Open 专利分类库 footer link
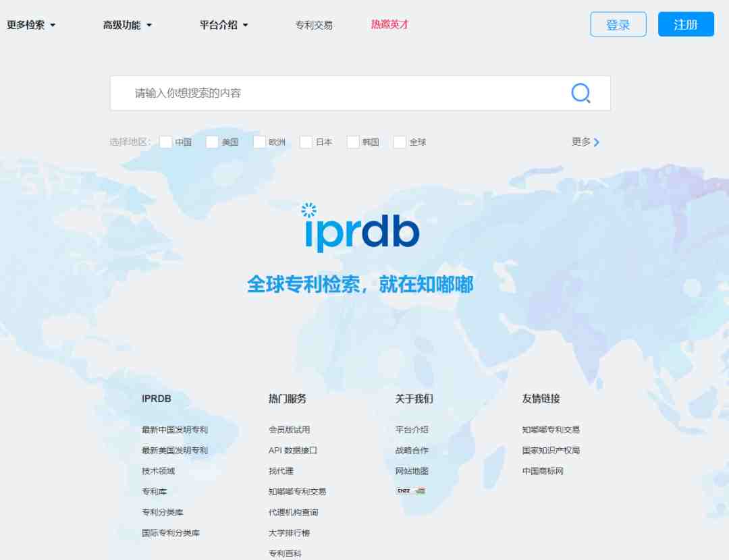 [162, 512]
